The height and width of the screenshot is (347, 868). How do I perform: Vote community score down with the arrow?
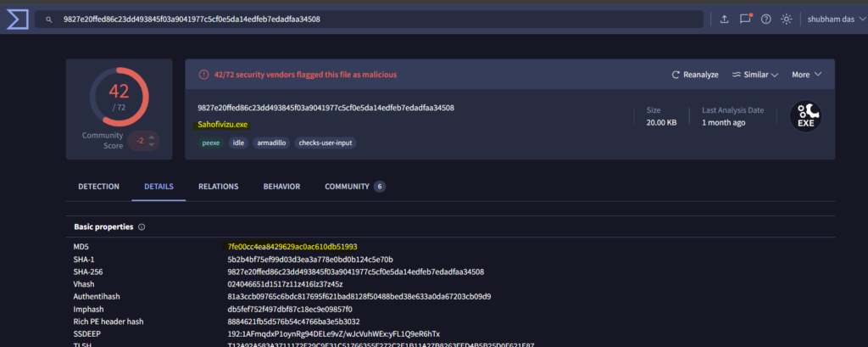pyautogui.click(x=151, y=144)
